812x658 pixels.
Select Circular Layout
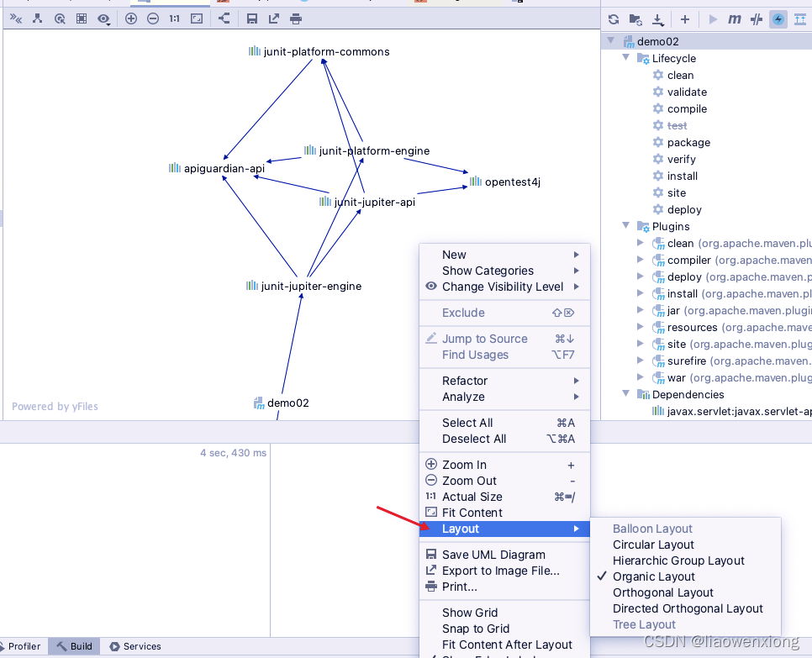686,545
